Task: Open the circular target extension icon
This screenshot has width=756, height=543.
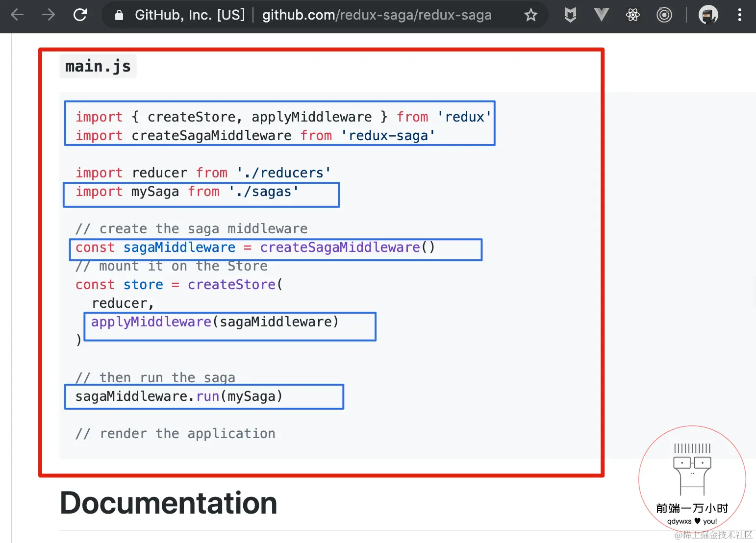Action: pyautogui.click(x=664, y=15)
